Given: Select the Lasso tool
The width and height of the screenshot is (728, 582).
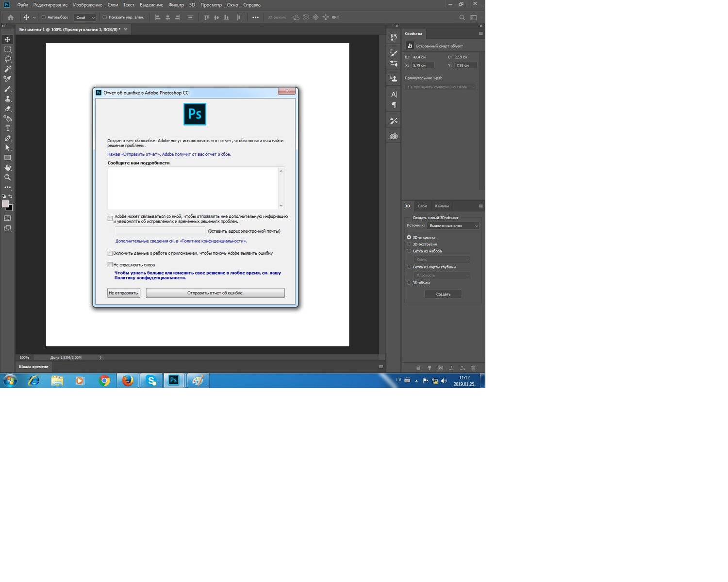Looking at the screenshot, I should (x=7, y=59).
